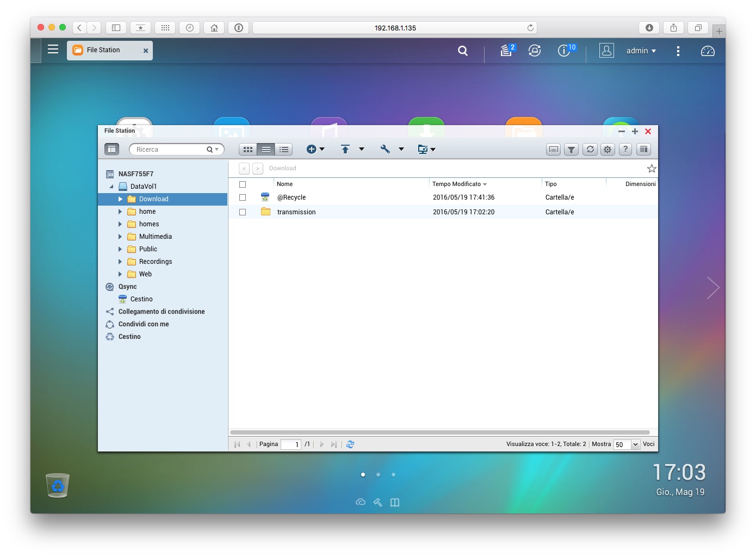Open the transmission folder row
Image resolution: width=756 pixels, height=557 pixels.
tap(443, 212)
